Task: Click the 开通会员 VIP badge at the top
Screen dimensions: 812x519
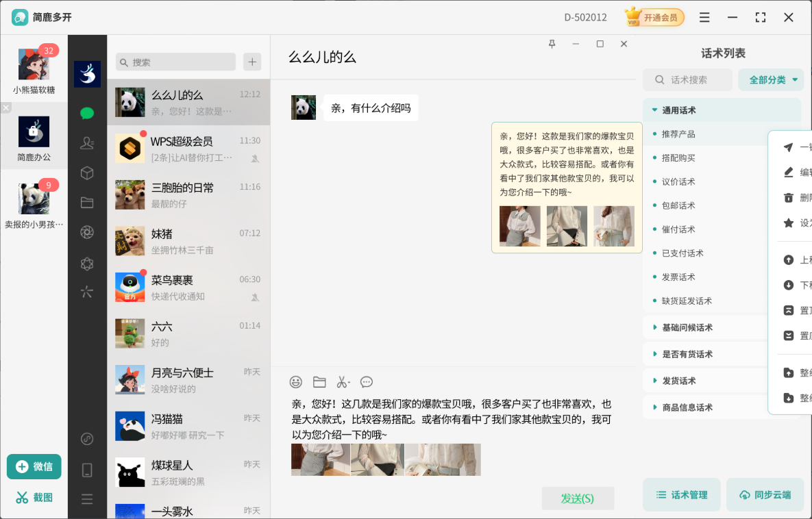Action: click(654, 17)
